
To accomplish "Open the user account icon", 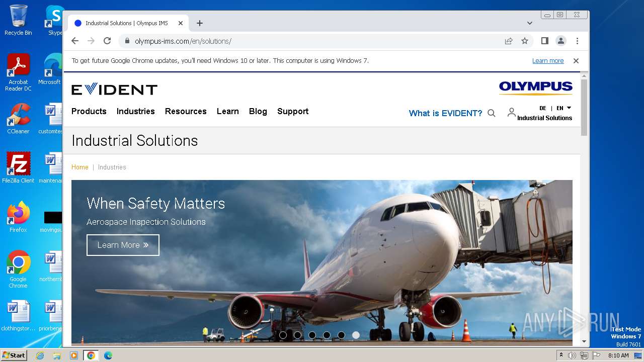I will [x=511, y=112].
